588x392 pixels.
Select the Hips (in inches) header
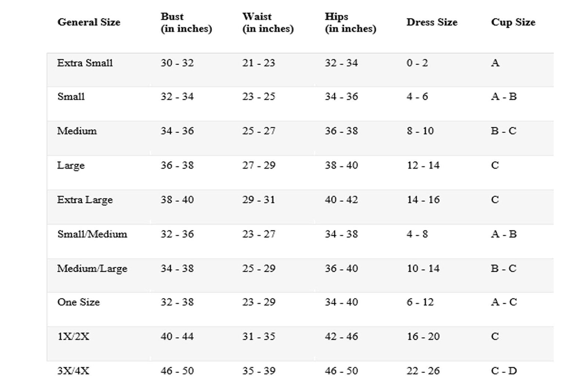click(x=350, y=23)
